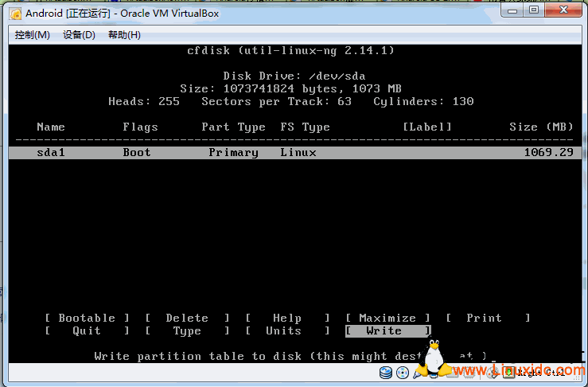This screenshot has width=588, height=387.
Task: Open the 控制(M) menu
Action: tap(32, 35)
